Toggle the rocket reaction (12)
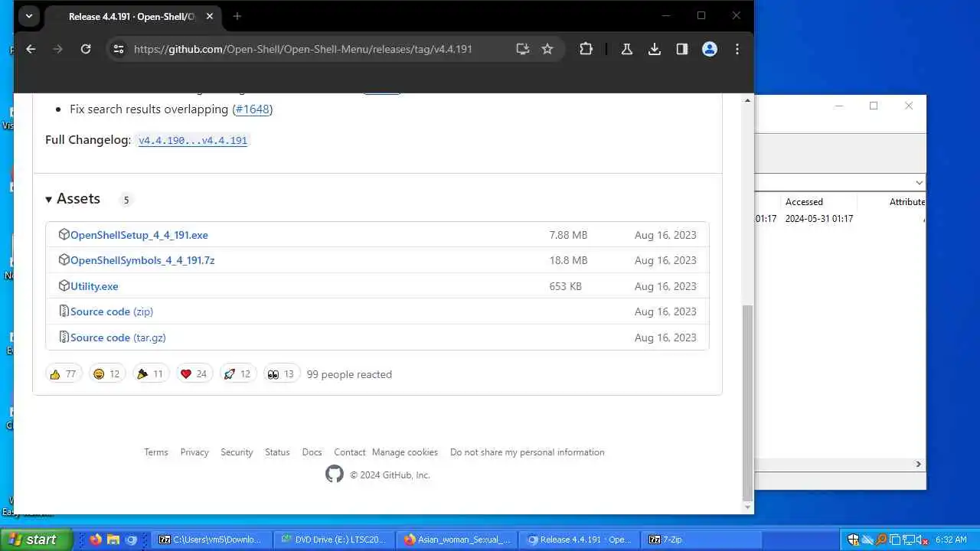Image resolution: width=980 pixels, height=551 pixels. coord(237,374)
